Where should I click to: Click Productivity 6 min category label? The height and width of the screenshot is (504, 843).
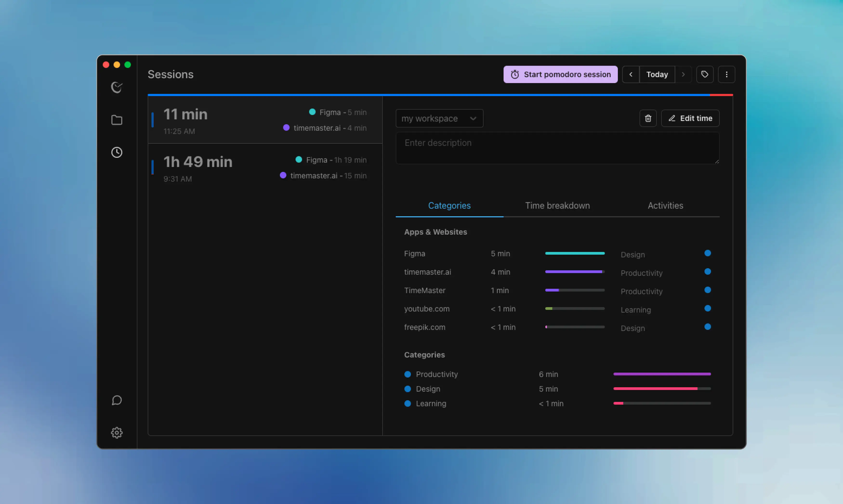[437, 374]
